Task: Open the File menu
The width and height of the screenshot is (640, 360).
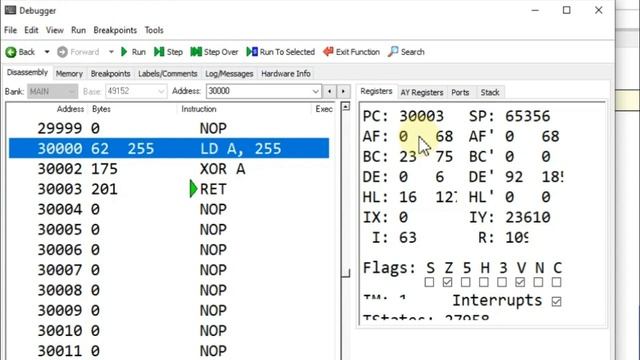Action: click(x=11, y=30)
